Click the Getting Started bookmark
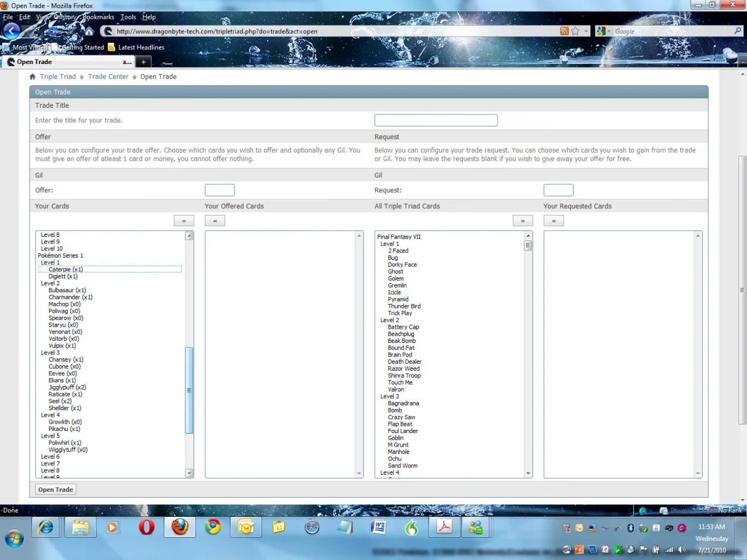 (x=78, y=48)
